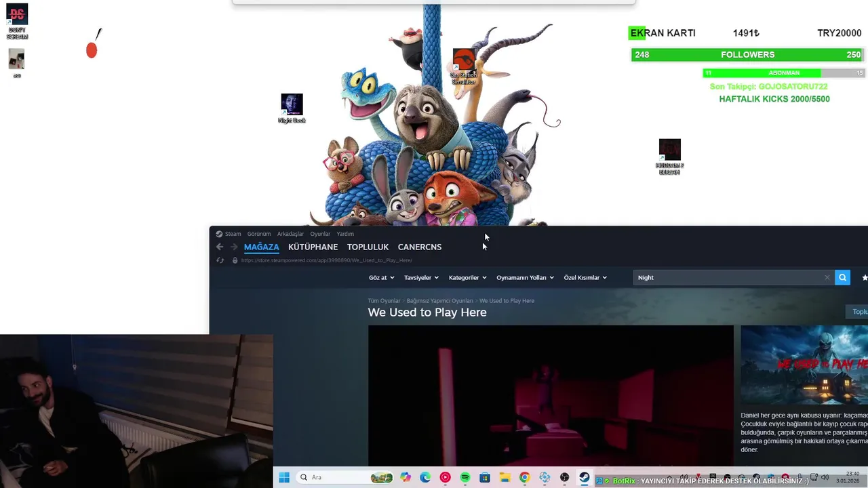868x488 pixels.
Task: Click the blue magnifier search button
Action: coord(842,277)
